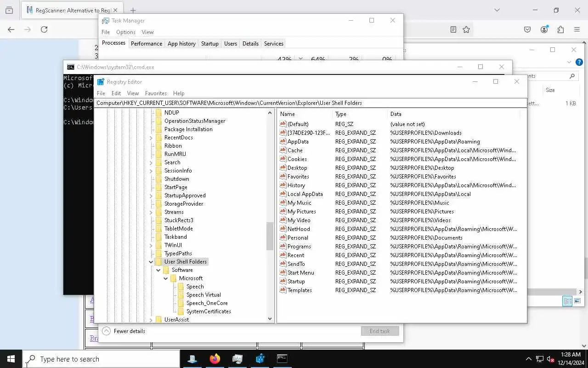Open Help menu in Registry Editor
The height and width of the screenshot is (368, 588).
[x=179, y=93]
